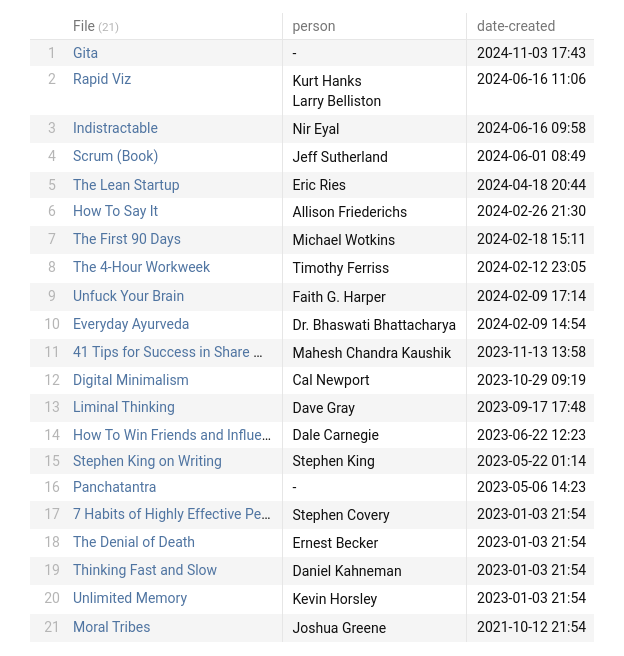Select the Eric Ries person cell
Image resolution: width=624 pixels, height=656 pixels.
[x=319, y=185]
